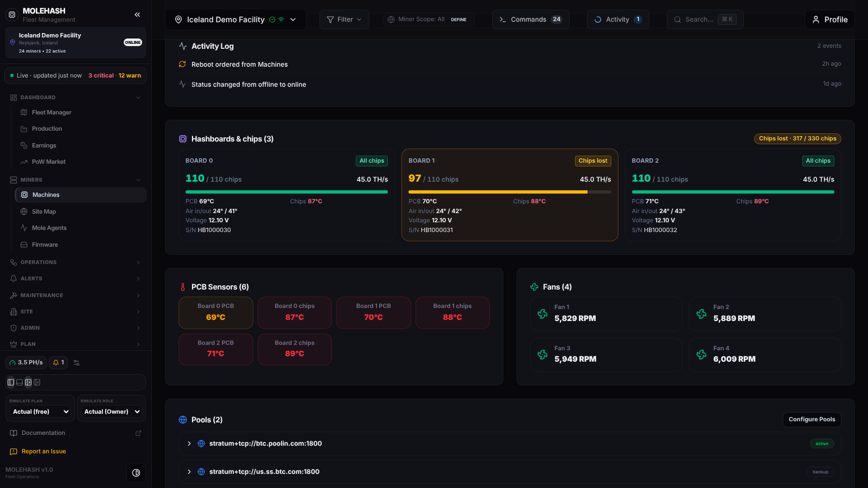
Task: Open the Filter dropdown
Action: 344,20
